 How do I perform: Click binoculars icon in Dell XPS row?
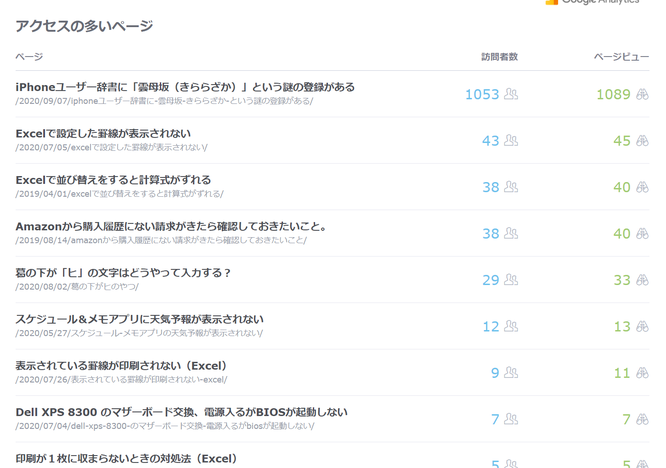[x=642, y=419]
